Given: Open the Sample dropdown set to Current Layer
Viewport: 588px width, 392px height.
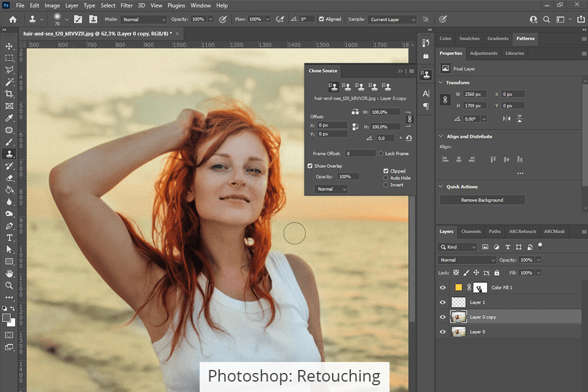Looking at the screenshot, I should coord(392,20).
